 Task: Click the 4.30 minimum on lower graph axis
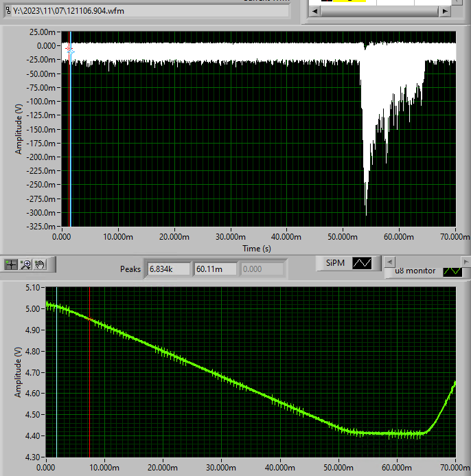coord(33,457)
